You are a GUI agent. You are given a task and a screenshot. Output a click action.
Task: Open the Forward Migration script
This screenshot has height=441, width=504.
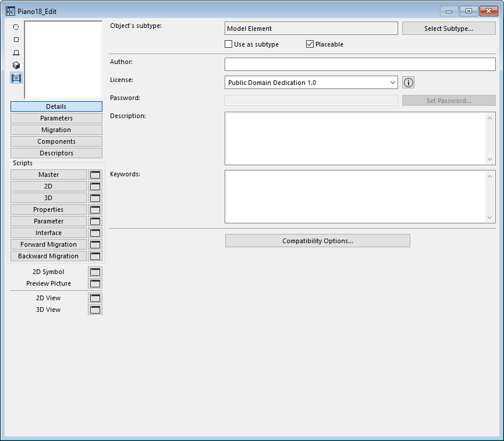coord(48,244)
